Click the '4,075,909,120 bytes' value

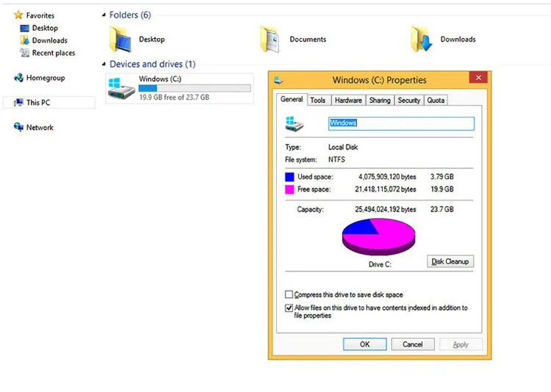coord(387,177)
